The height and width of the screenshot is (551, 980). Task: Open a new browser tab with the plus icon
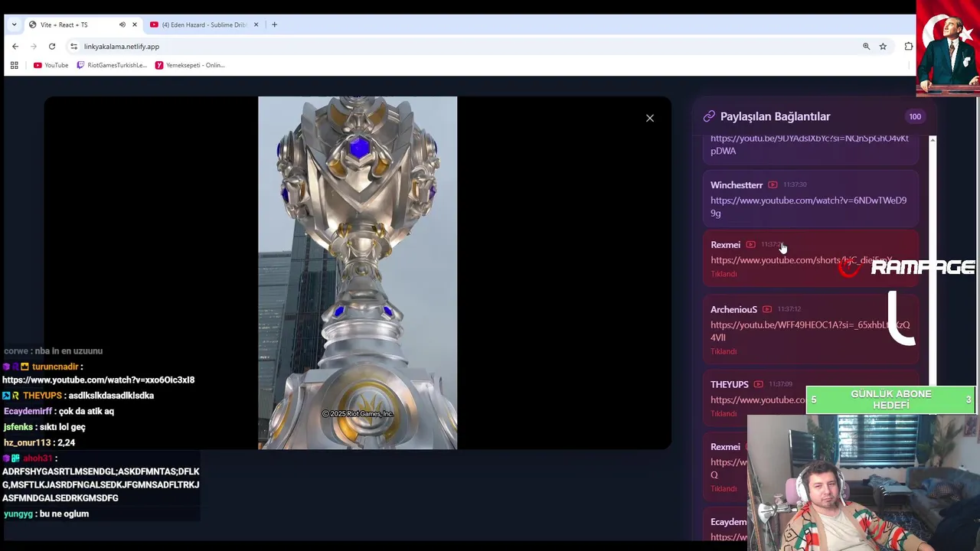point(275,24)
